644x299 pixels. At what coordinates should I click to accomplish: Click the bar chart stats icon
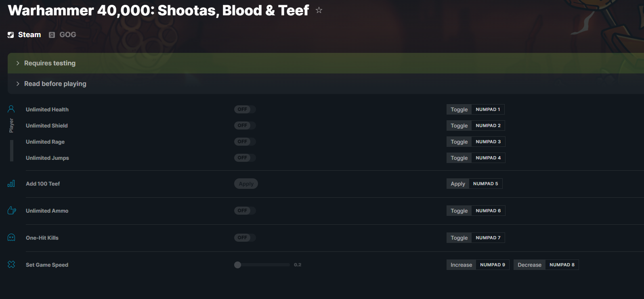(11, 184)
